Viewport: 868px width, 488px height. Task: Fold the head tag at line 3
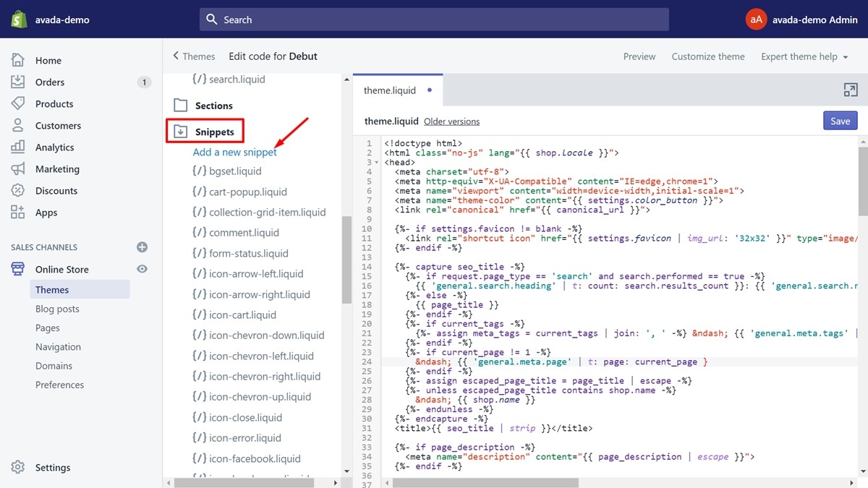[x=378, y=163]
